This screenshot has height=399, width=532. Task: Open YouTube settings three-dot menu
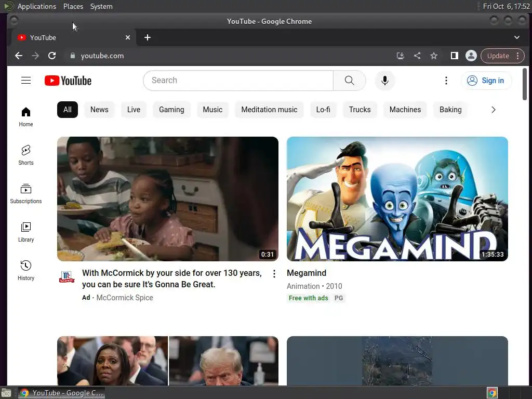(x=446, y=81)
